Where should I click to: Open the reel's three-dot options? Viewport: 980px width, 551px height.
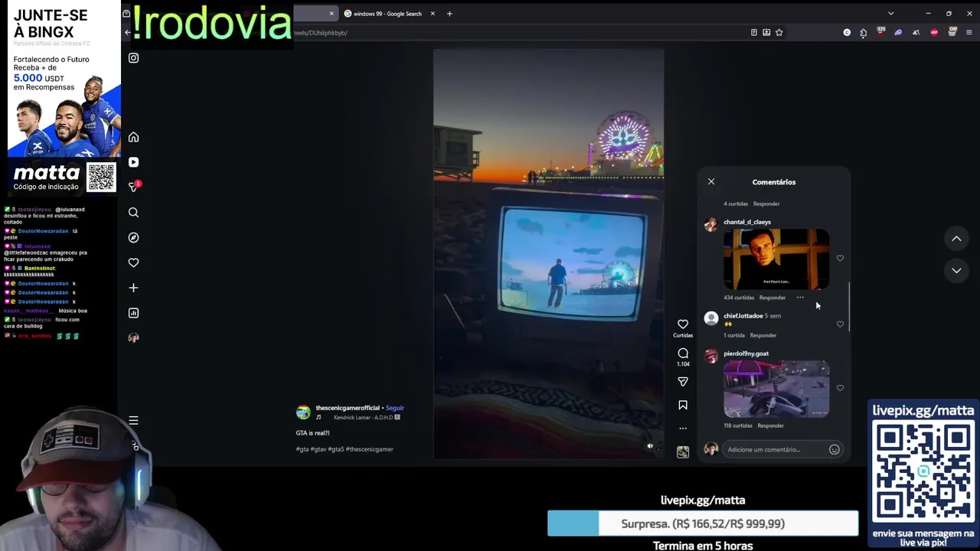coord(683,428)
